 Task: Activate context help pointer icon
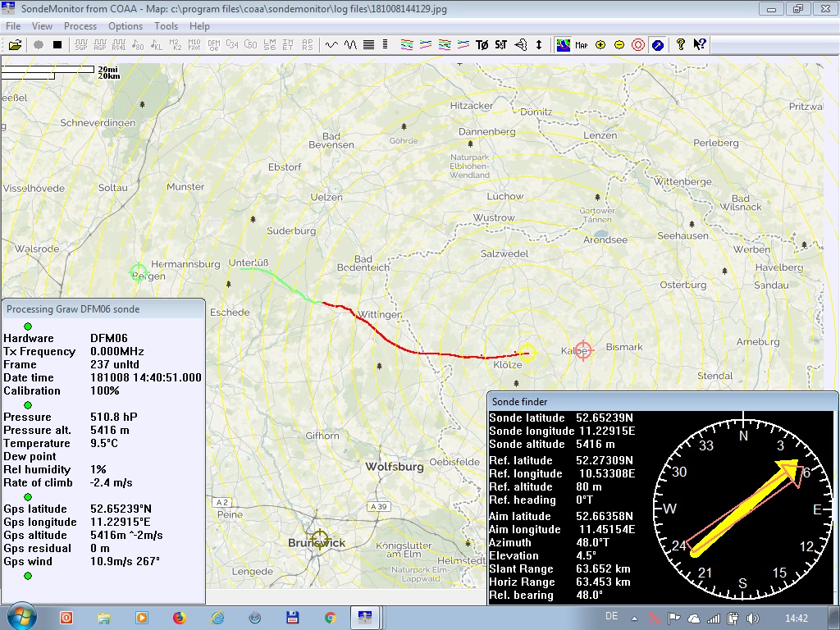700,45
